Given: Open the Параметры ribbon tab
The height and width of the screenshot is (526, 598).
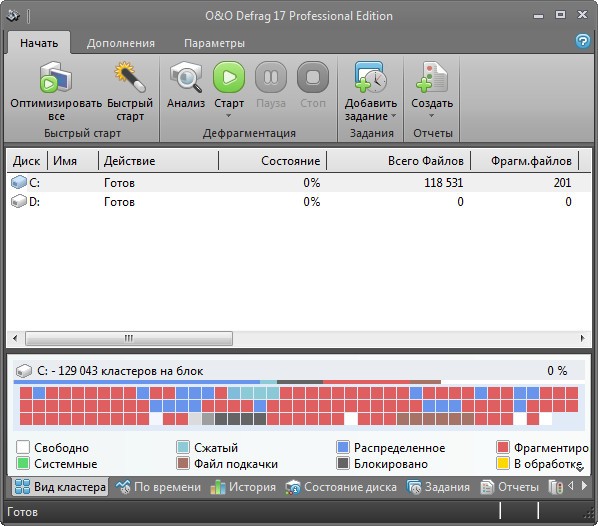Looking at the screenshot, I should 214,43.
